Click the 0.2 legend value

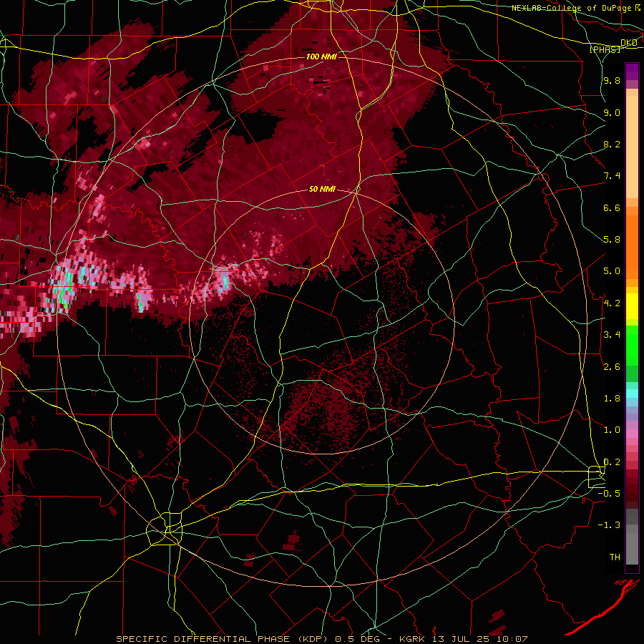[x=612, y=462]
